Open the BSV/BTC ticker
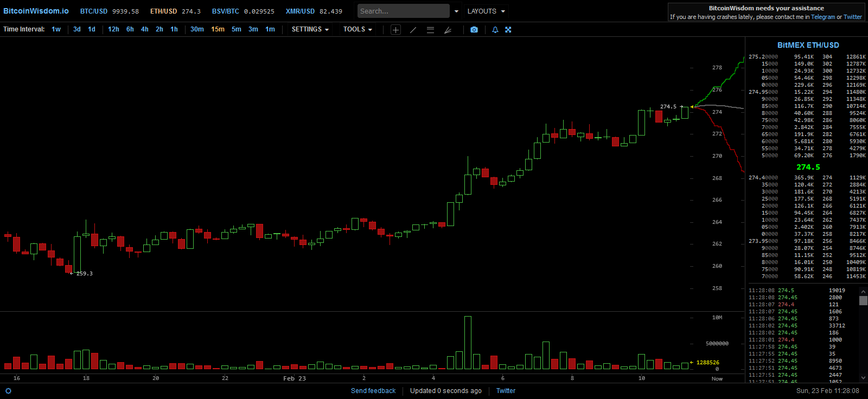Viewport: 868px width, 399px height. click(x=243, y=11)
